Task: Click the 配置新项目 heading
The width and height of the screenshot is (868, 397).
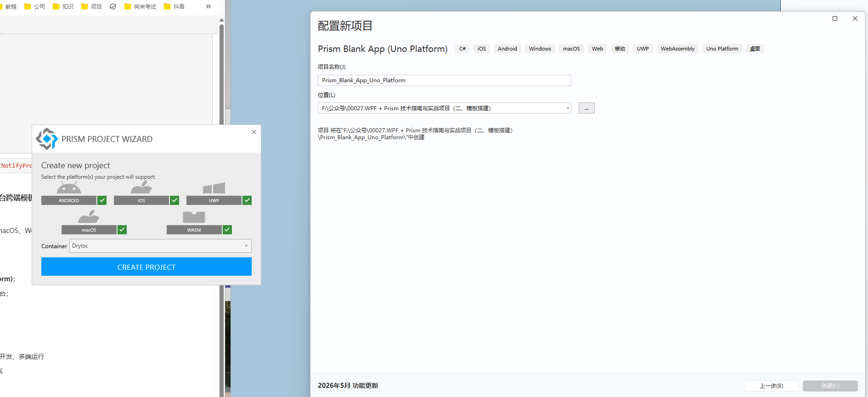Action: click(x=345, y=26)
